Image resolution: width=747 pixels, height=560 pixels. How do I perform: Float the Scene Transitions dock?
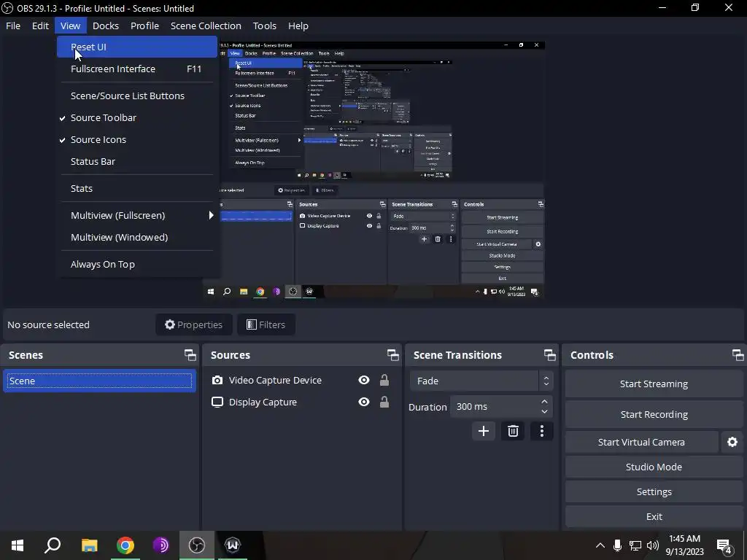(x=550, y=355)
